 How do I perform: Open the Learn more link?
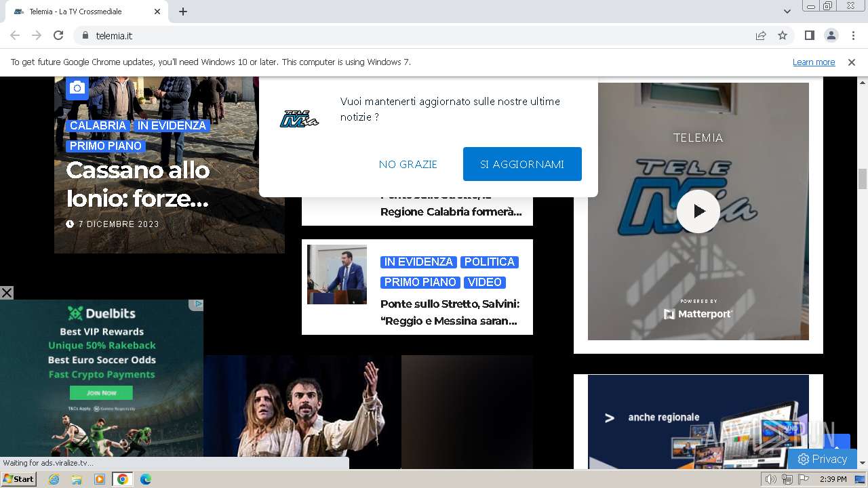pos(814,62)
